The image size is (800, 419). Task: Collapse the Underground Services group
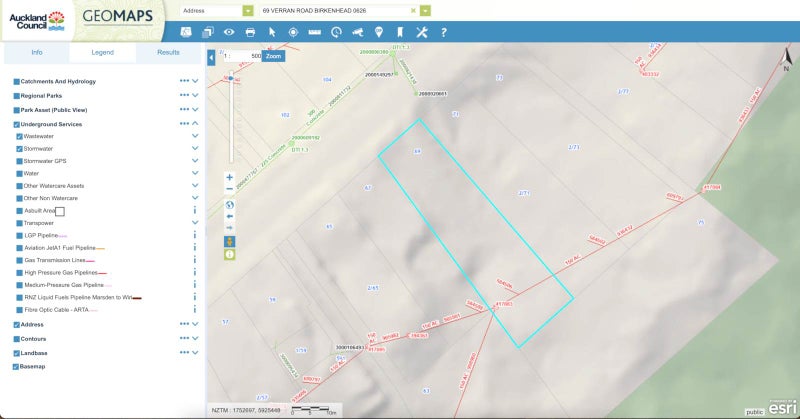point(195,124)
